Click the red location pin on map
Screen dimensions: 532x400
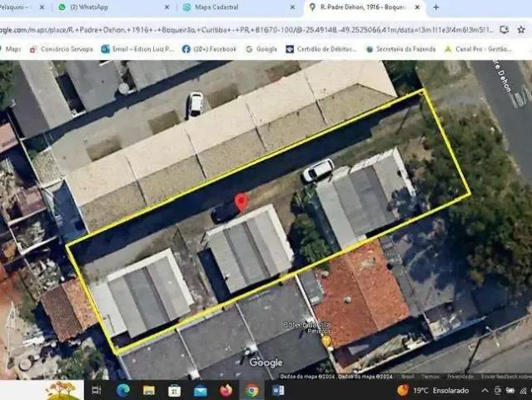tap(241, 202)
